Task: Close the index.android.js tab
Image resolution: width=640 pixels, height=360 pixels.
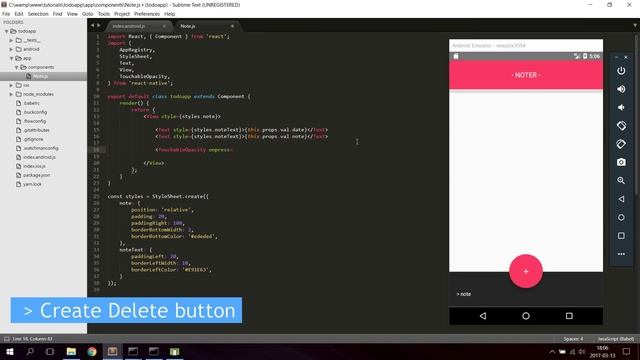Action: (x=164, y=26)
